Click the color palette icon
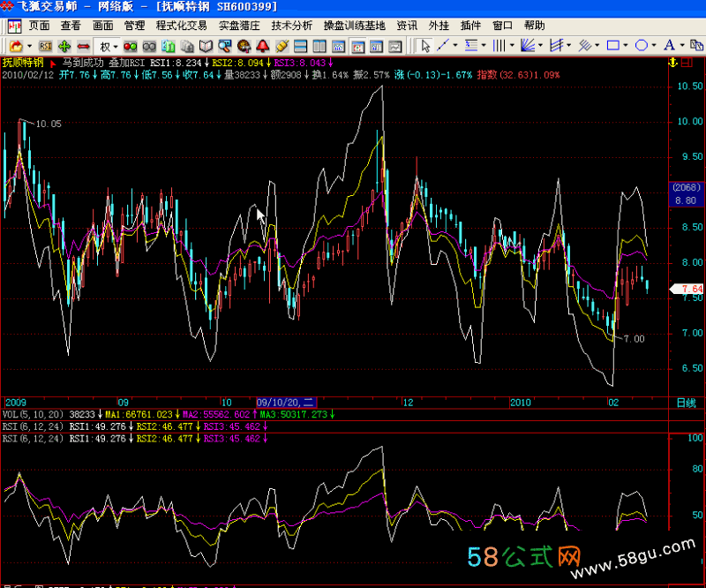The height and width of the screenshot is (588, 706). pos(244,46)
